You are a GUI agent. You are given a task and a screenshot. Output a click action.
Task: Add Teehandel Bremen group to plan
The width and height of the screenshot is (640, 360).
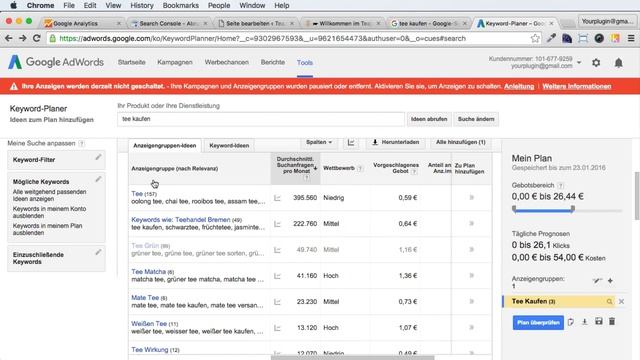click(471, 224)
